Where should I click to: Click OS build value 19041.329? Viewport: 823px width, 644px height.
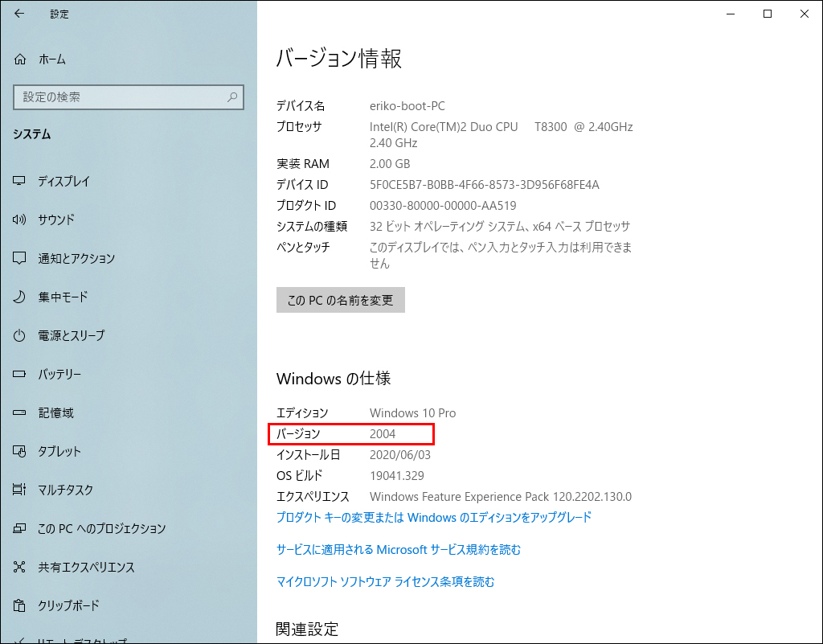pos(397,475)
